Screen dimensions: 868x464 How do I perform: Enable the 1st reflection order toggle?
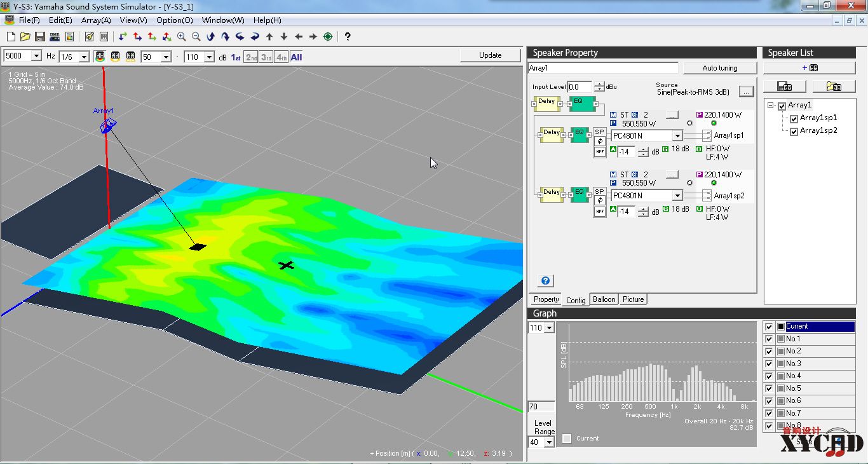(x=236, y=57)
